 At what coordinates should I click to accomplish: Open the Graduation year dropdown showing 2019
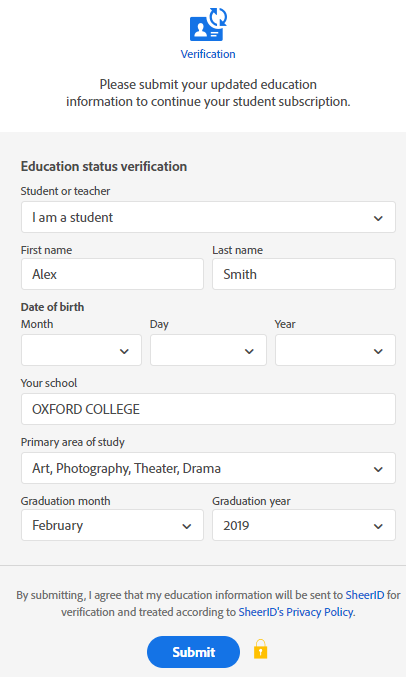pos(304,525)
